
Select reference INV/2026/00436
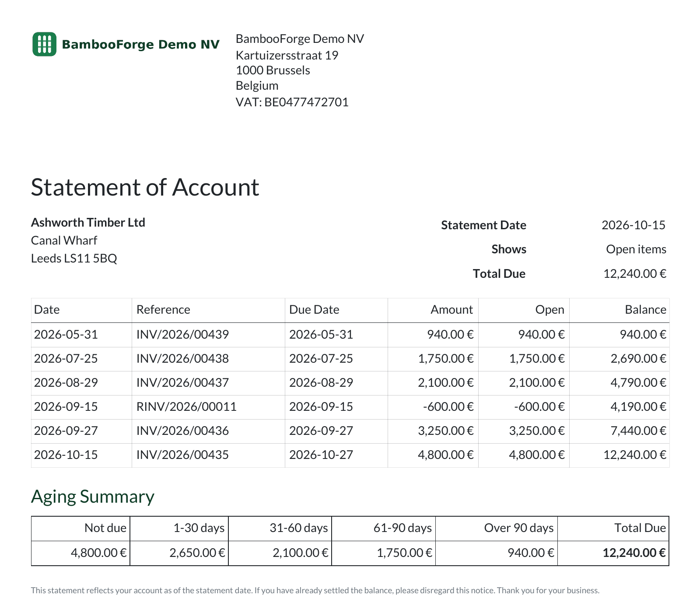182,430
